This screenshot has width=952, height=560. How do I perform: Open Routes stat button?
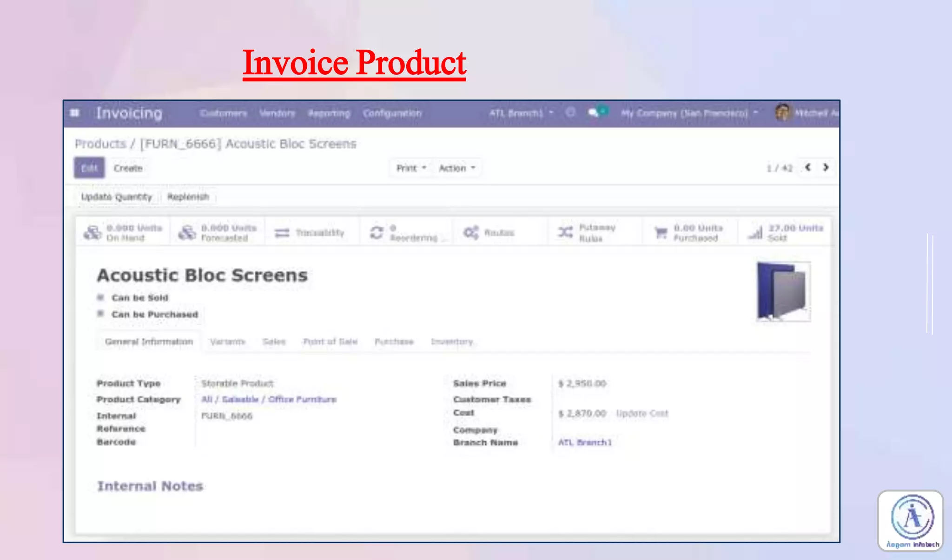(x=501, y=232)
